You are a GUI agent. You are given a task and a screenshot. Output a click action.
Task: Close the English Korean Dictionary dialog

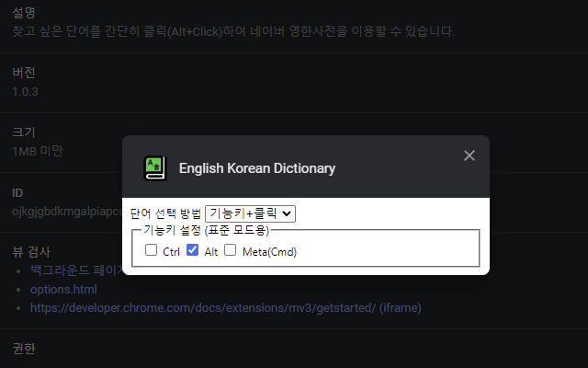coord(469,155)
